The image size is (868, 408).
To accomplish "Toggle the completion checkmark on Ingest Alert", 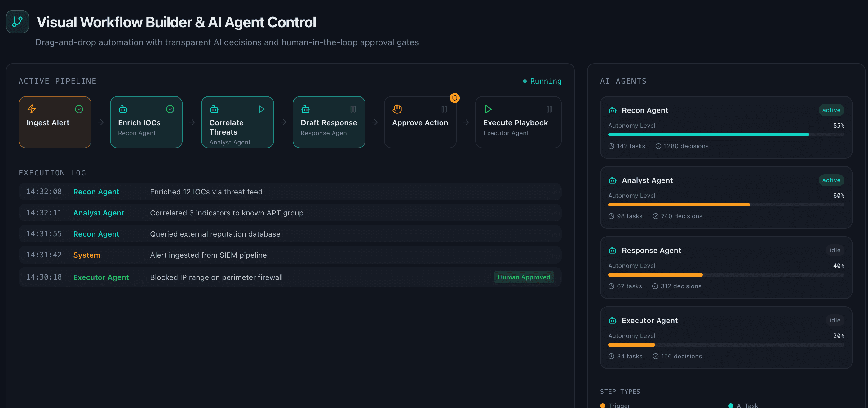I will point(79,109).
